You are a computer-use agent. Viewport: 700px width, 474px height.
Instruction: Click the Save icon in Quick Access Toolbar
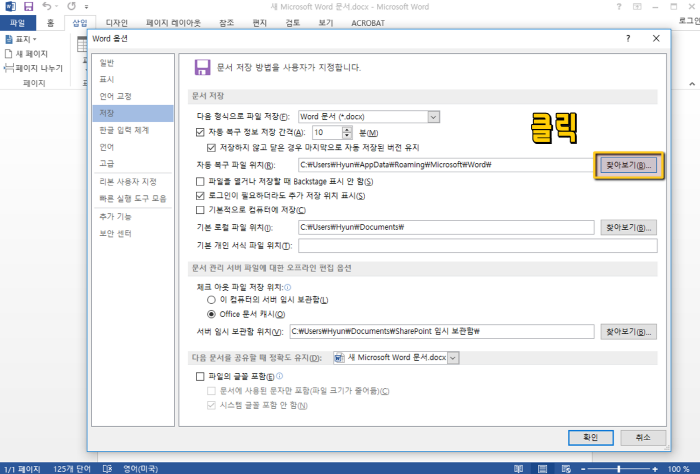pyautogui.click(x=29, y=7)
